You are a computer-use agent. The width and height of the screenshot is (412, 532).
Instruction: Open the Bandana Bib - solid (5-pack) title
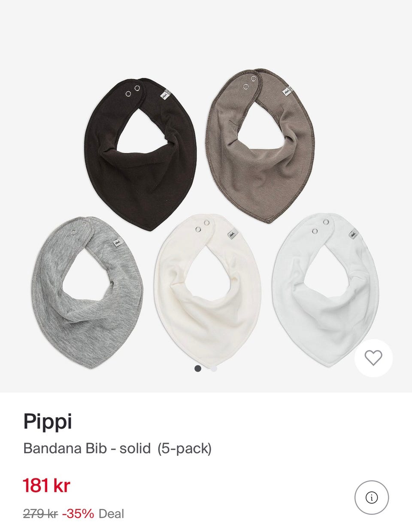coord(117,448)
